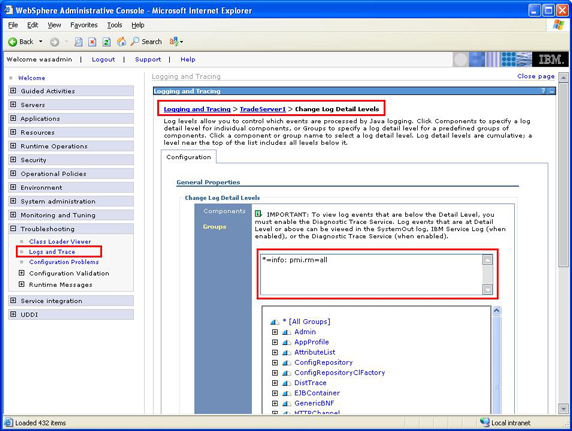Open the Edit menu

32,25
